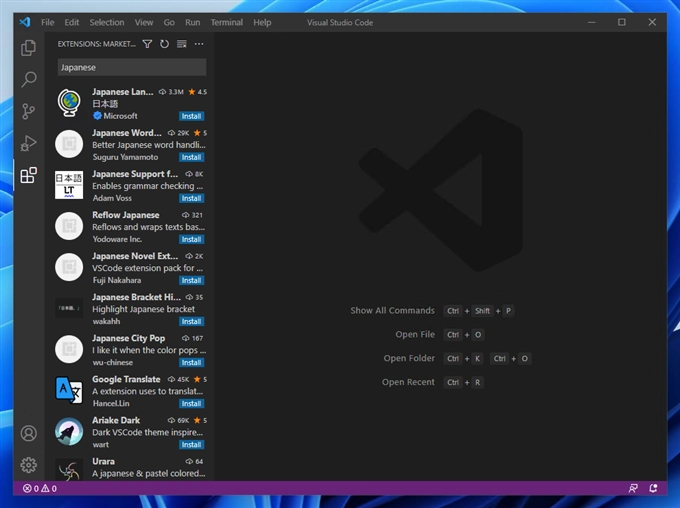Install Japanese Bracket Highlight by wakahh
680x508 pixels.
tap(191, 321)
